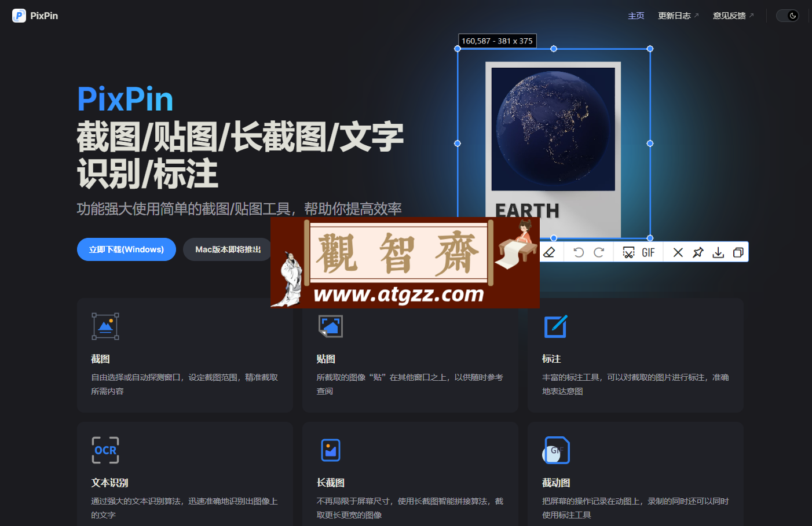812x526 pixels.
Task: Click the 立即下载(Windows) download button
Action: pyautogui.click(x=126, y=249)
